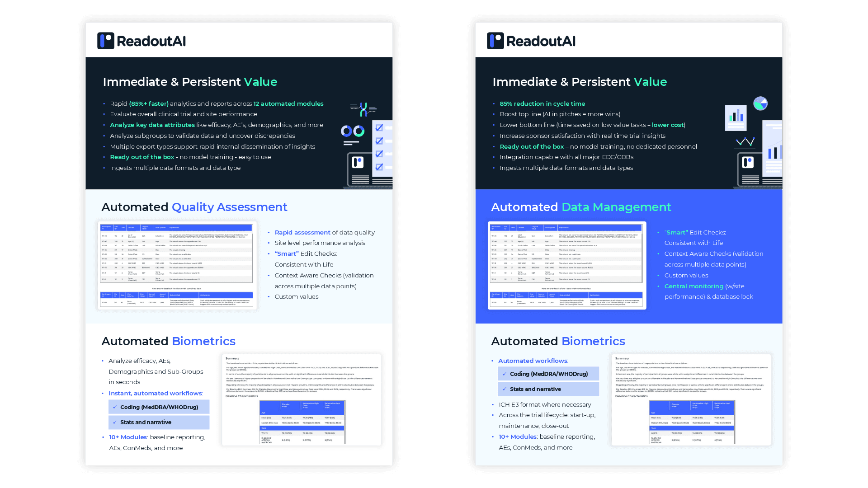The width and height of the screenshot is (868, 488).
Task: Click the ReadoutAI logo on left panel
Action: [x=142, y=40]
